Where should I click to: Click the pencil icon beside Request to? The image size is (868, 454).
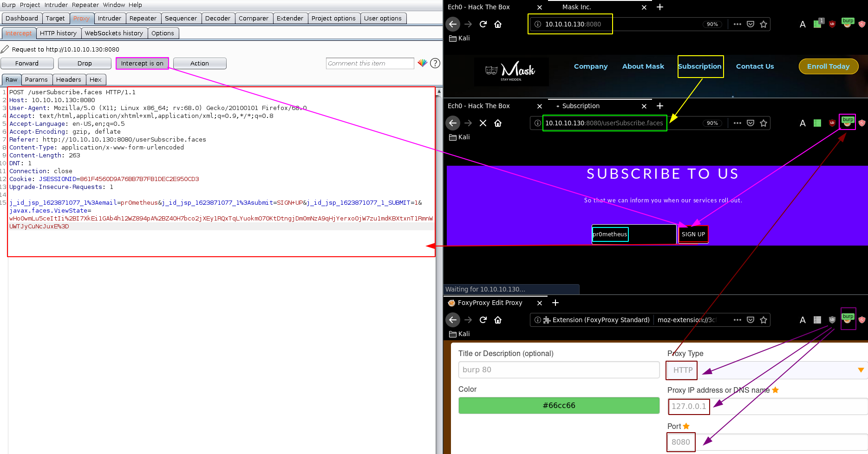pyautogui.click(x=5, y=49)
